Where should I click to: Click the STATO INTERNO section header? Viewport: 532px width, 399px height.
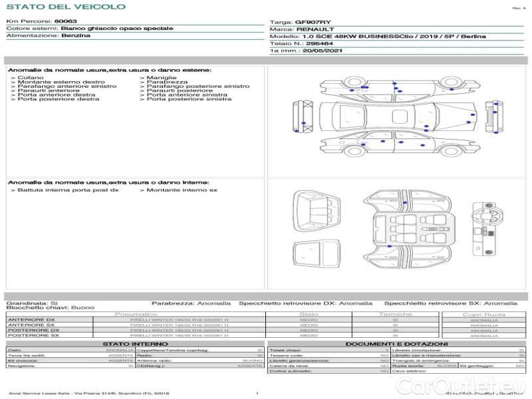[x=135, y=344]
